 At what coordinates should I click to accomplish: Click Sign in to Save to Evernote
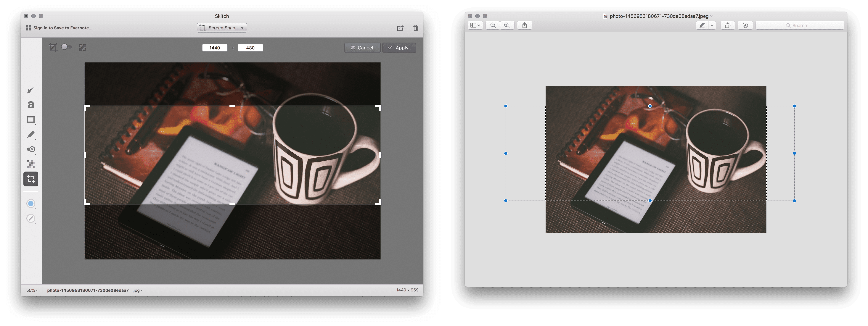63,28
